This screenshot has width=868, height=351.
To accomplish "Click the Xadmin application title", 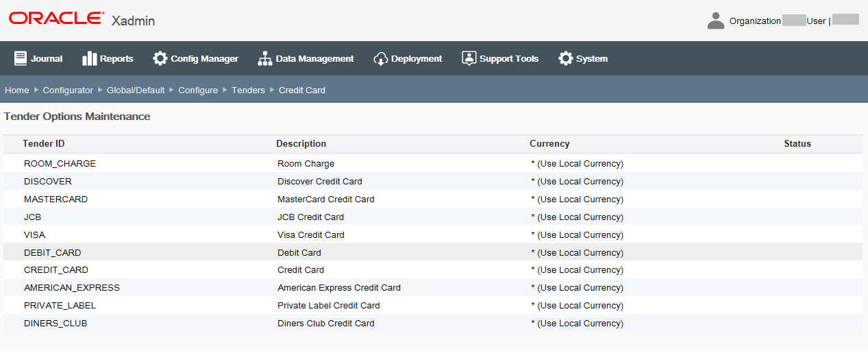I will (133, 21).
